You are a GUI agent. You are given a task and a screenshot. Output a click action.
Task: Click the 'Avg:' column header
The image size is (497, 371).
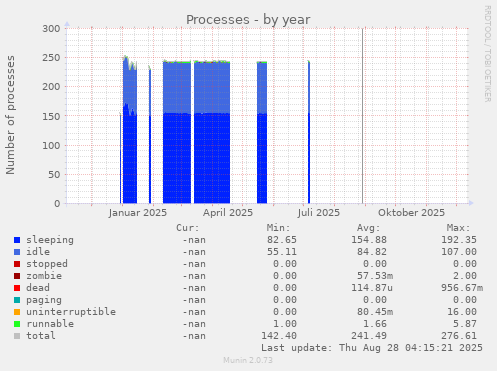[368, 228]
